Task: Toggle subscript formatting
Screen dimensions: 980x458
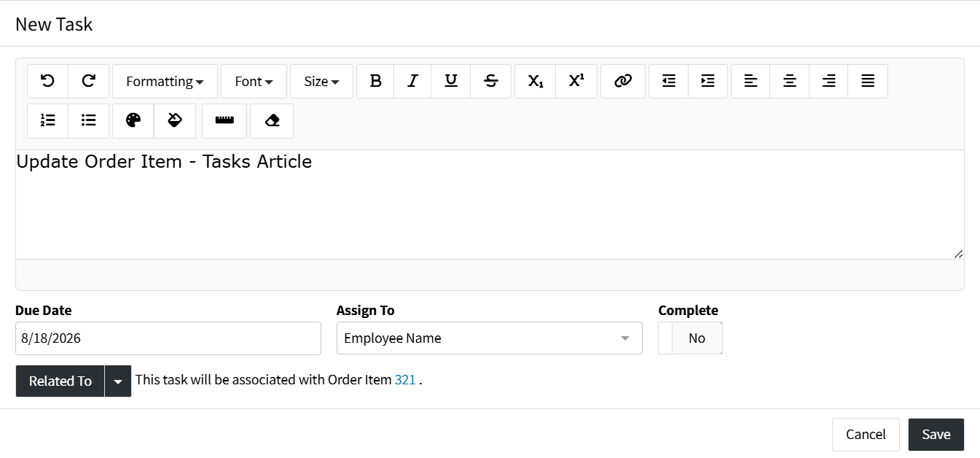Action: [536, 81]
